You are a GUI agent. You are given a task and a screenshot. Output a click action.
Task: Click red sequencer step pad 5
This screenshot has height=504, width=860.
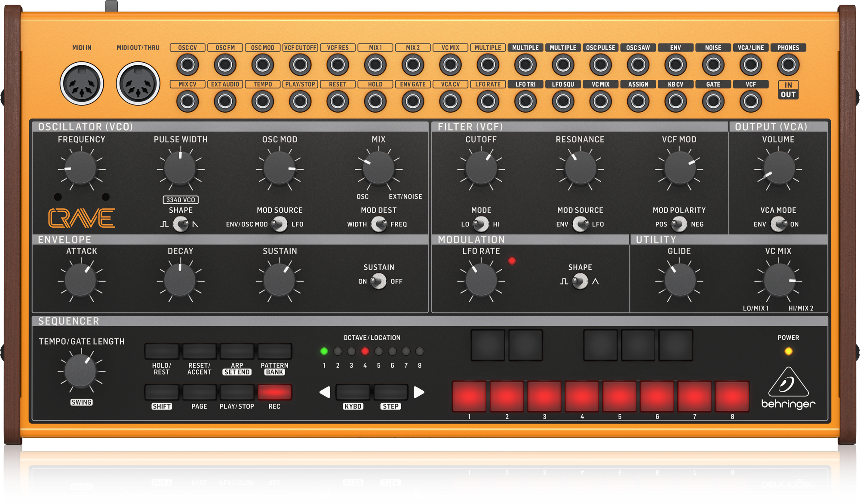[620, 396]
